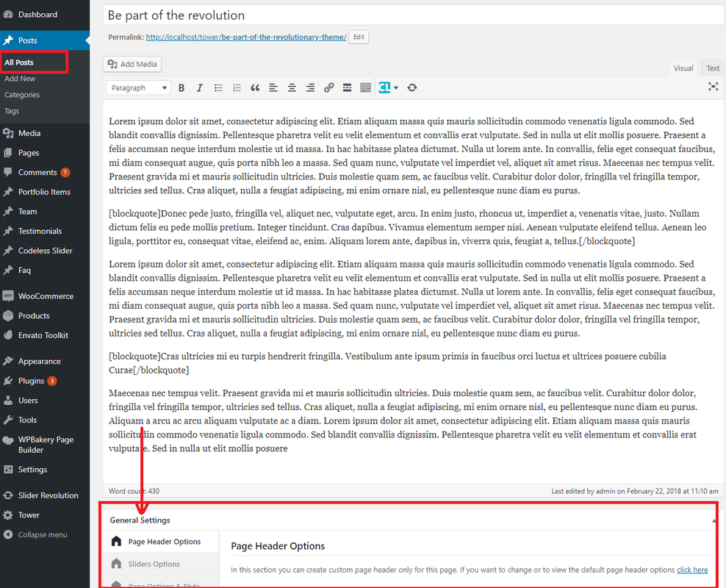Open the Tools menu
726x588 pixels.
click(x=45, y=420)
